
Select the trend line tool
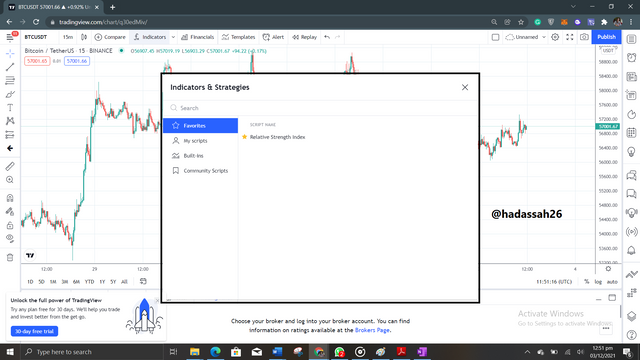coord(10,67)
